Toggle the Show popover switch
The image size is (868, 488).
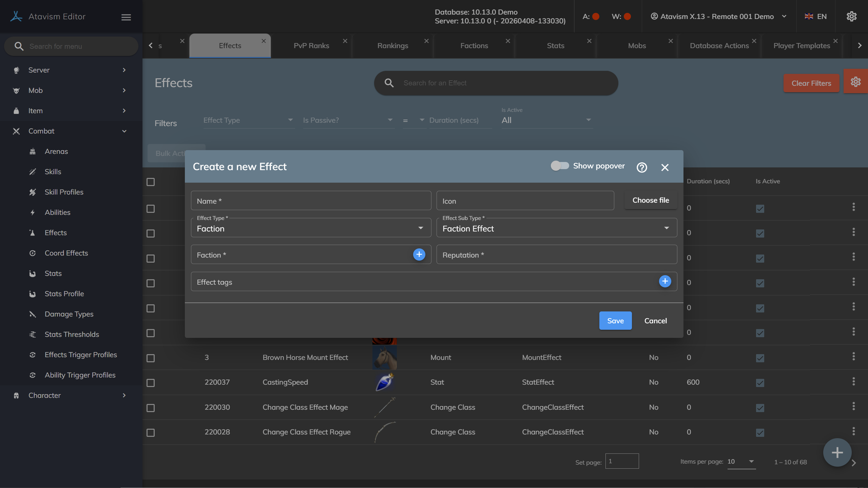(560, 166)
